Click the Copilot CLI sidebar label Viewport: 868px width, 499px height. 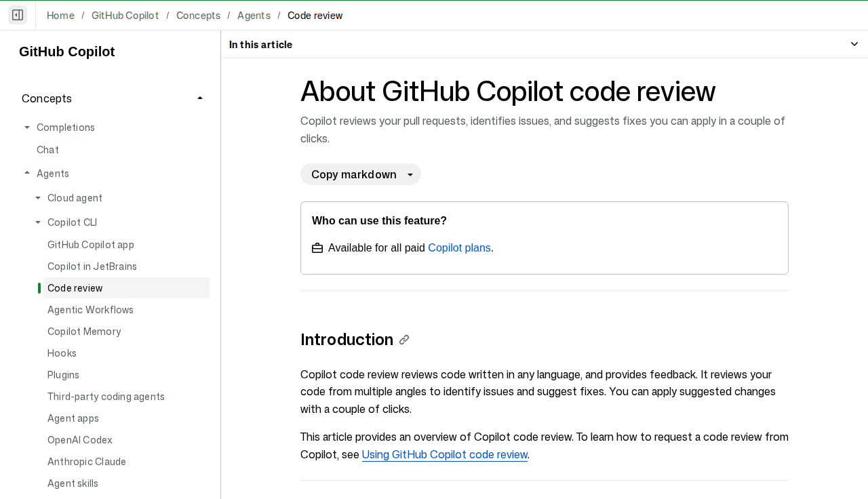(x=72, y=222)
